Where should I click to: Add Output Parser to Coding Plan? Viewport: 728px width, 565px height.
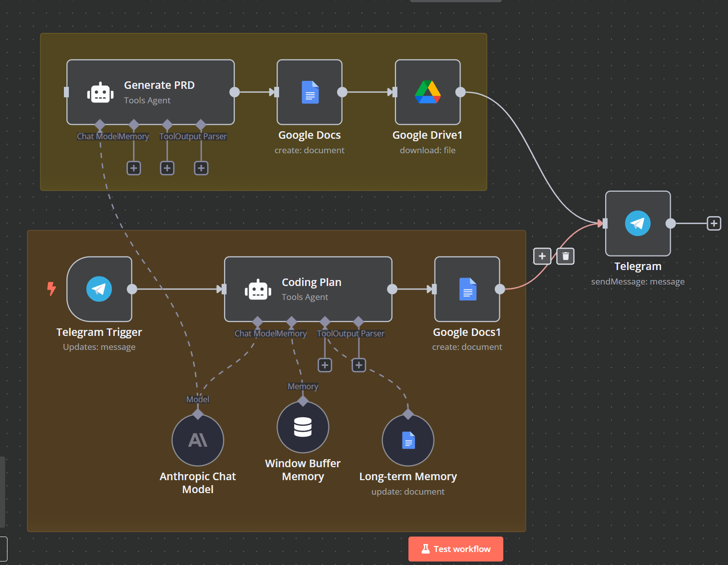[359, 365]
